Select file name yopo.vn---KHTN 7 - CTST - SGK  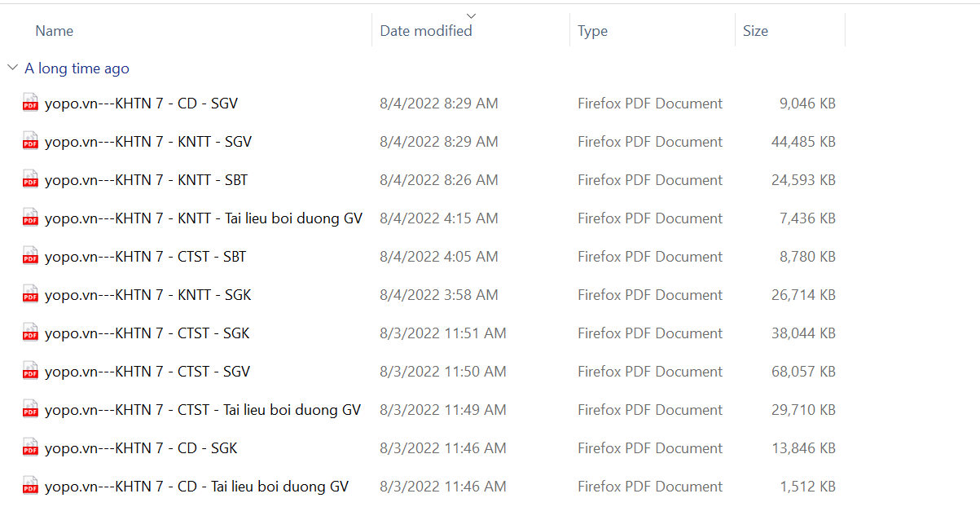(147, 333)
